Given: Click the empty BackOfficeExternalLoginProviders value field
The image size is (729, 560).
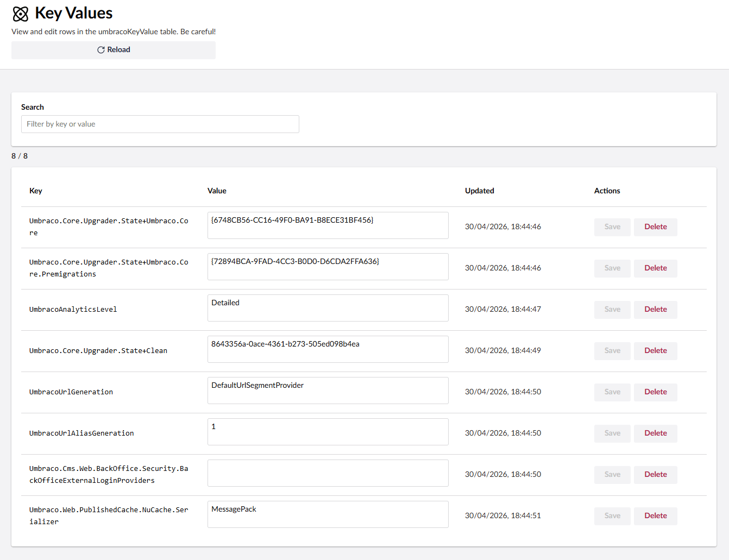Looking at the screenshot, I should [328, 473].
